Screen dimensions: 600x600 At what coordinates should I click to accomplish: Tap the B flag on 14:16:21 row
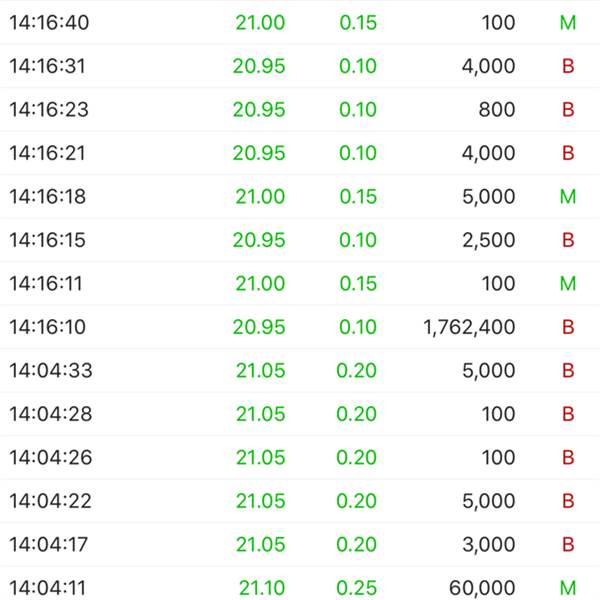(568, 153)
